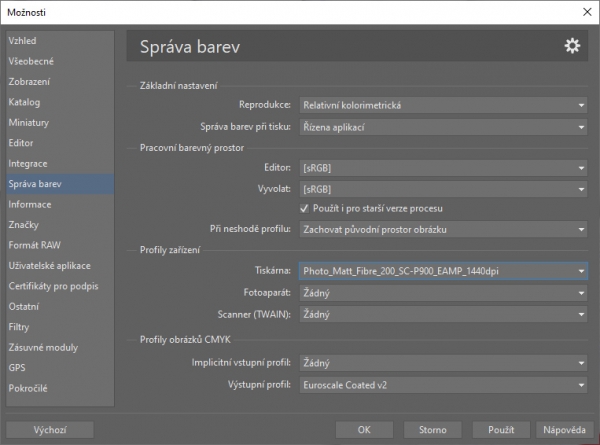600x445 pixels.
Task: Cancel with the Storno button
Action: (432, 430)
